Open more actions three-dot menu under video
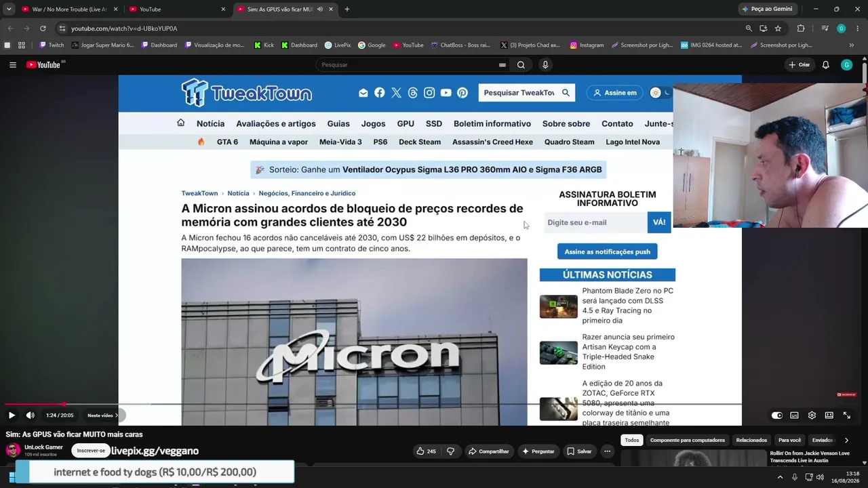868x488 pixels. (608, 451)
